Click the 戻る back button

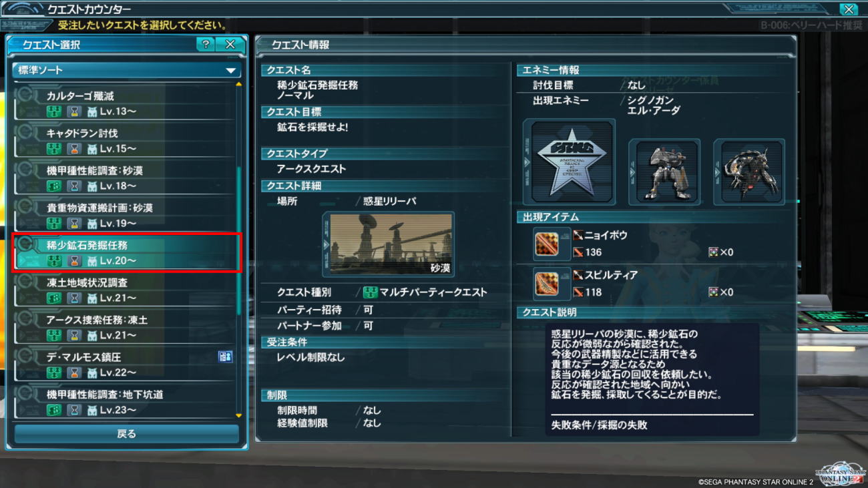coord(126,434)
